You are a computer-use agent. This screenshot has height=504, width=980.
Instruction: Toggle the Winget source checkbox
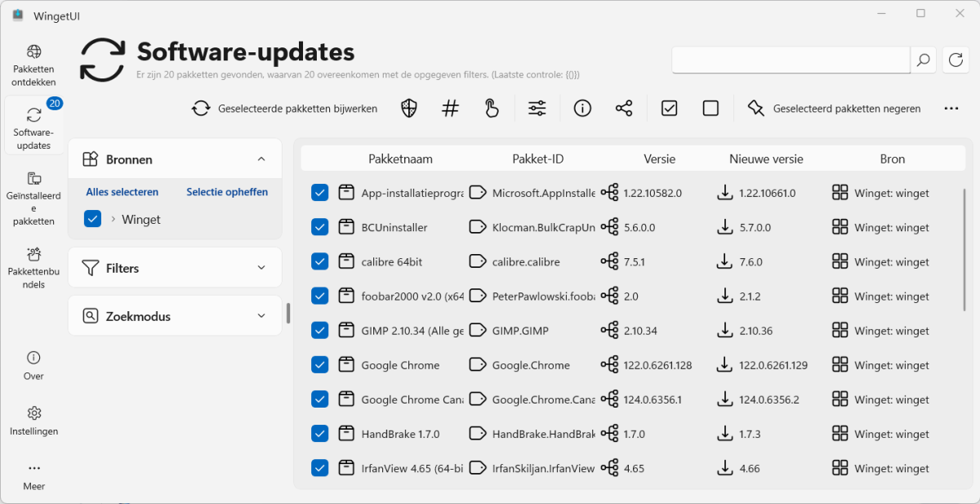93,219
